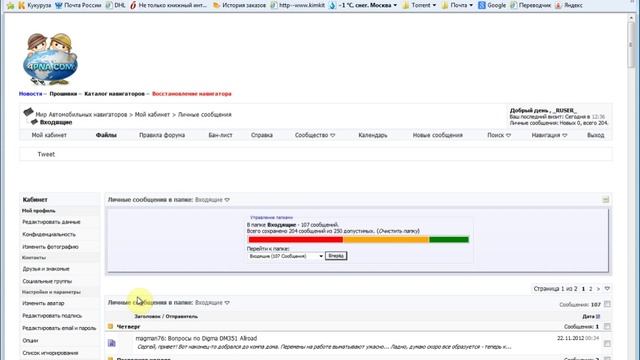Click the next page arrow
This screenshot has width=640, height=360.
coord(598,289)
